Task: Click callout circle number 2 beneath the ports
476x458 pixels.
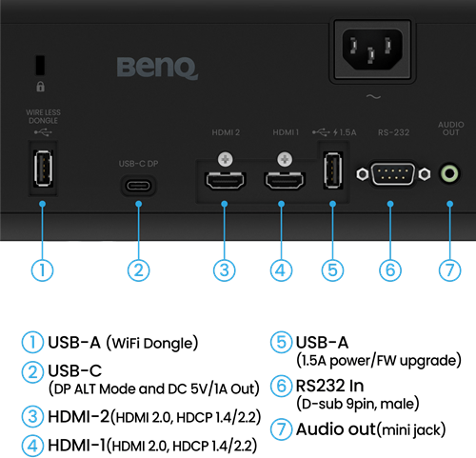Action: tap(138, 270)
